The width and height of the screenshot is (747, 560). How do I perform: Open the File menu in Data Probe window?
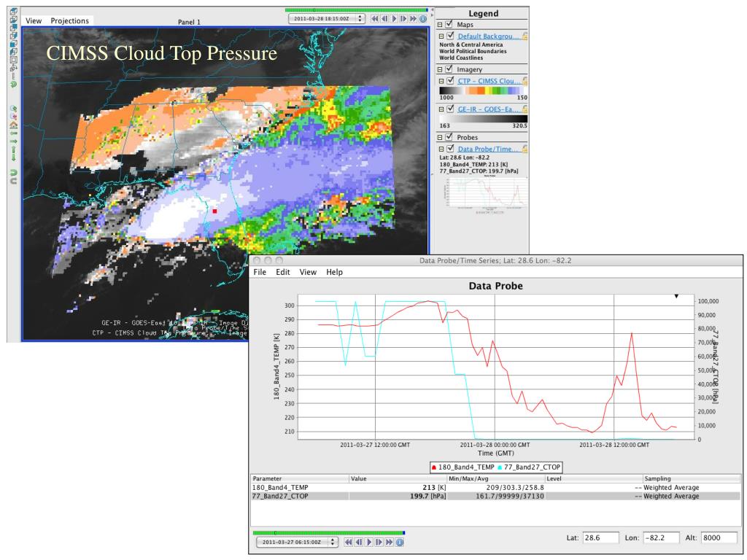pos(260,272)
